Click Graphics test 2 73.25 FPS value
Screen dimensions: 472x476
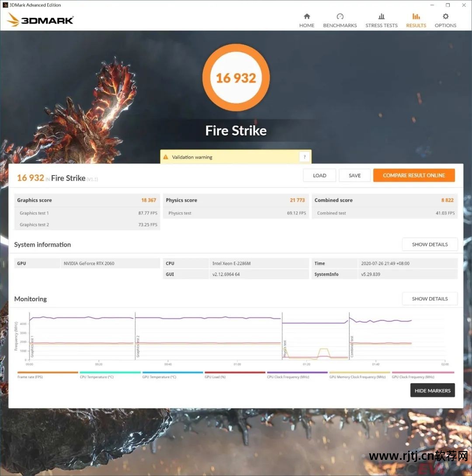tap(148, 224)
